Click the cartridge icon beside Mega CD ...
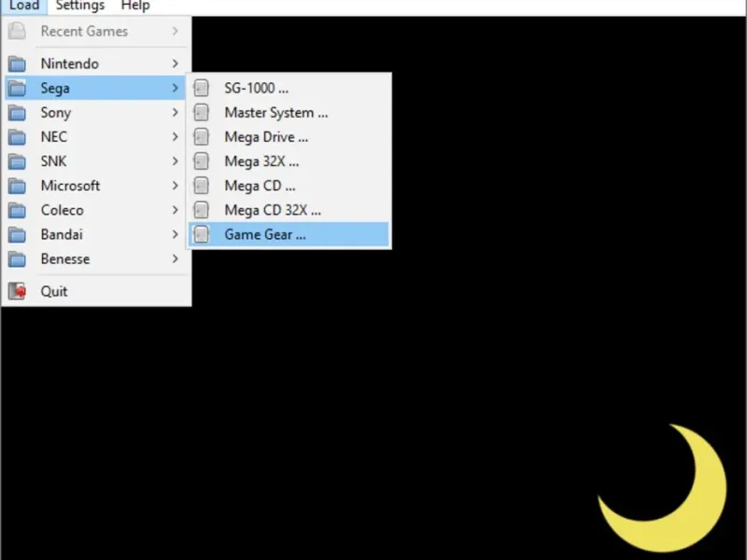Viewport: 747px width, 560px height. point(201,186)
